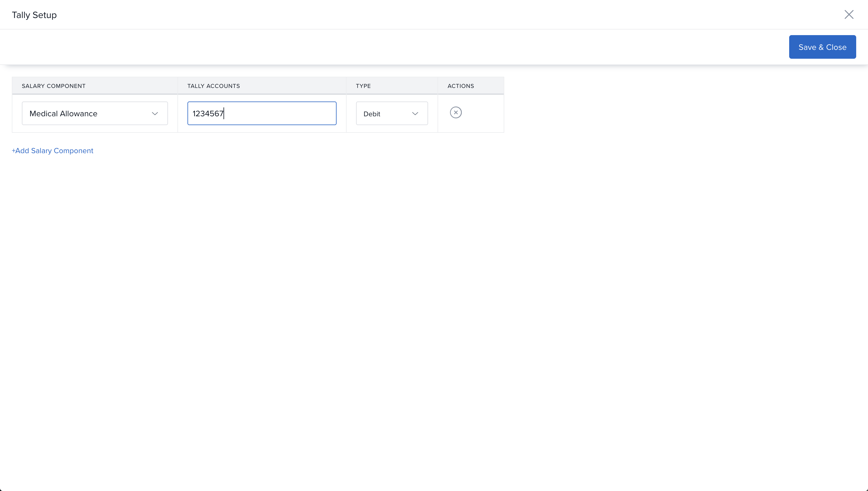Click the chevron arrow beside Debit
Screen dimensions: 868x491
pyautogui.click(x=415, y=114)
